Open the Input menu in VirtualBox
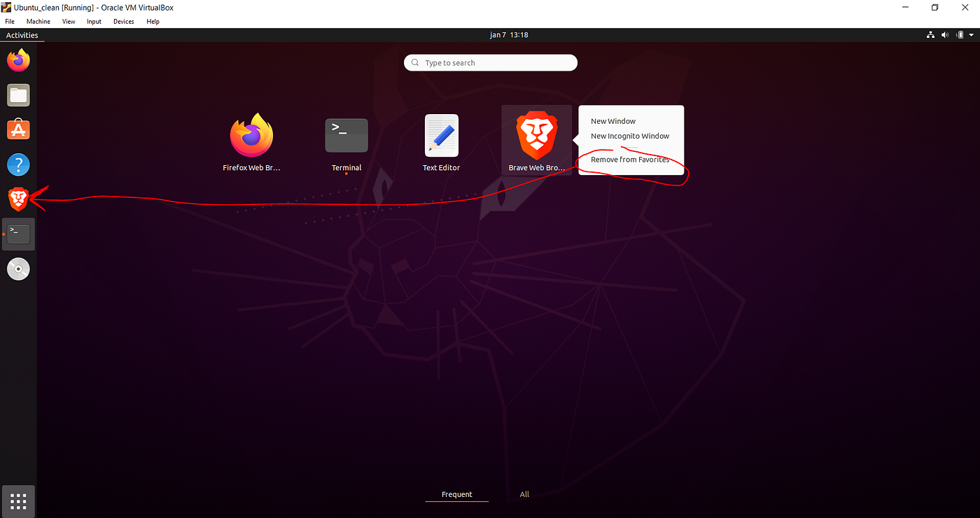 click(x=94, y=22)
